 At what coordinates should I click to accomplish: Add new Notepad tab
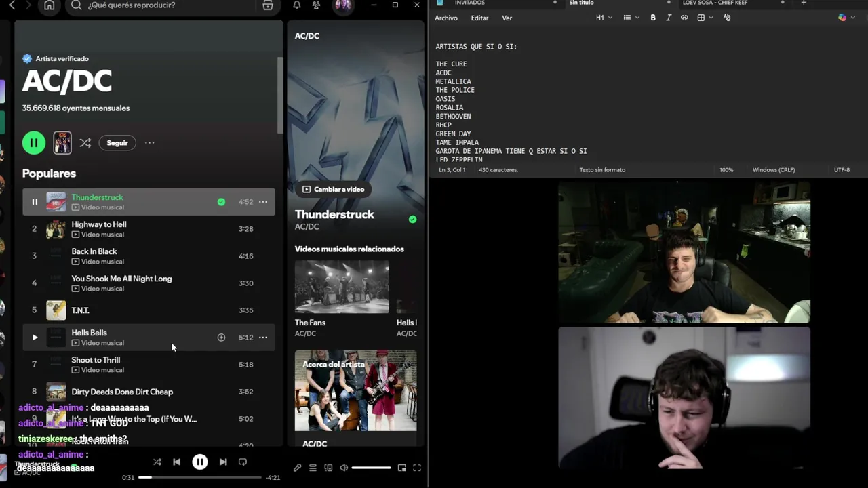tap(804, 3)
